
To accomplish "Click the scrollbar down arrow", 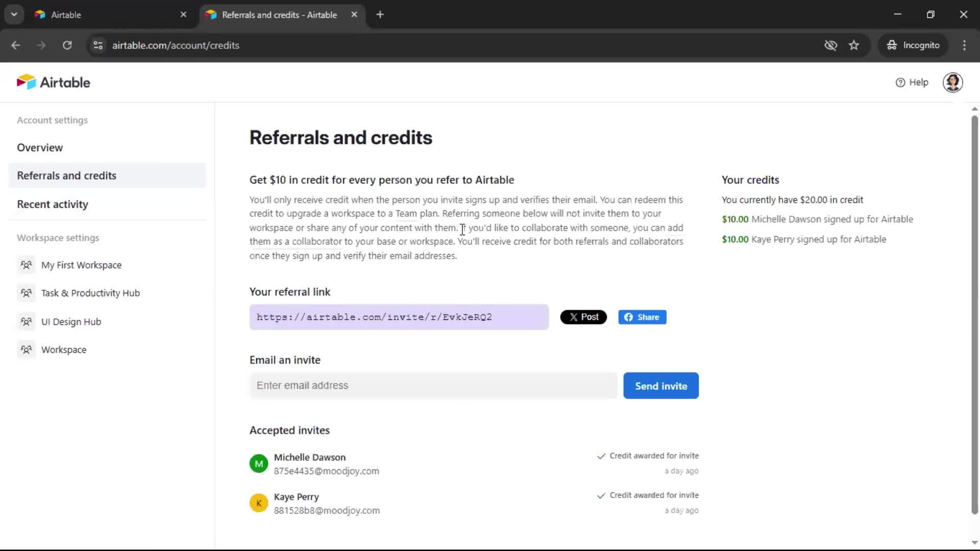I will click(x=974, y=543).
